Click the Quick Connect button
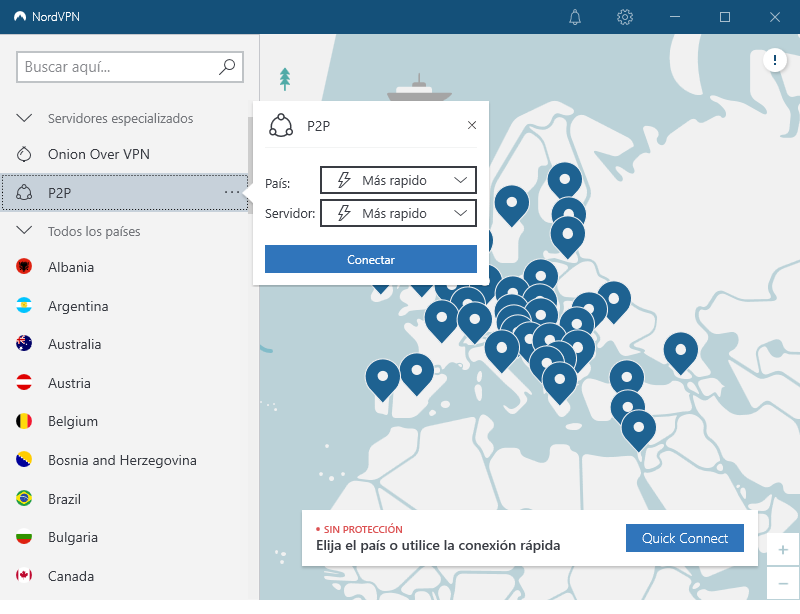Viewport: 800px width, 614px height. (x=685, y=538)
